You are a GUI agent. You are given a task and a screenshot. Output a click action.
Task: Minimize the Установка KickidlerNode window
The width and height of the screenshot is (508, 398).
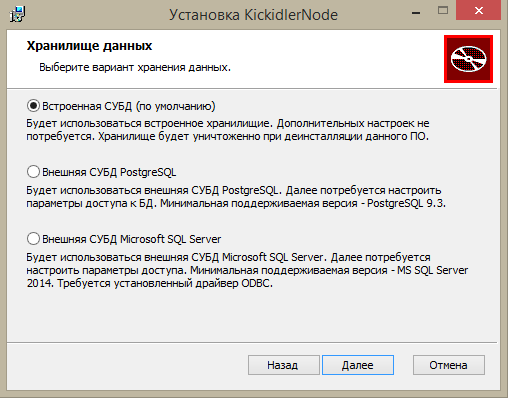[x=416, y=13]
